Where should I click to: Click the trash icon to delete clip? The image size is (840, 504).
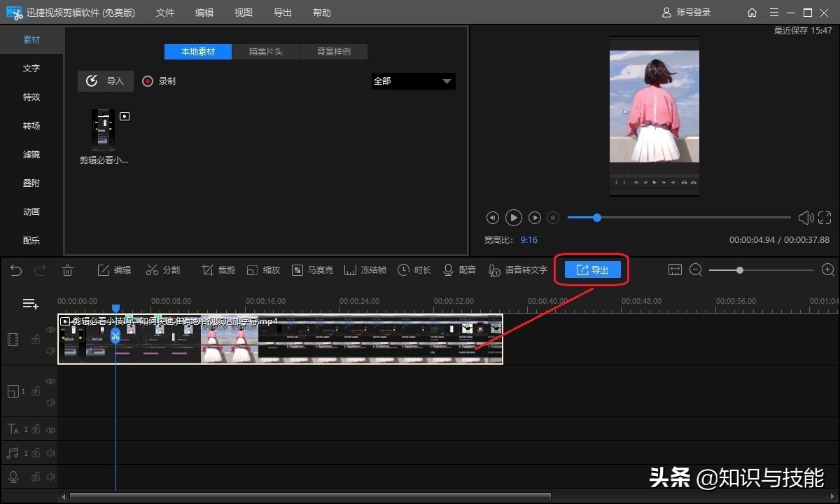[67, 269]
